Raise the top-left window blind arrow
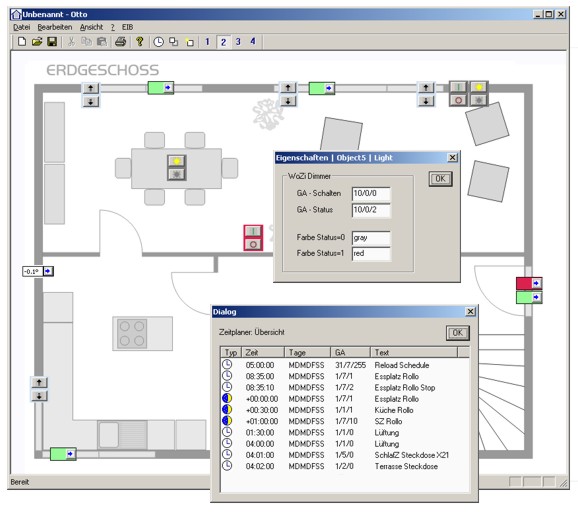578x512 pixels. (x=91, y=88)
